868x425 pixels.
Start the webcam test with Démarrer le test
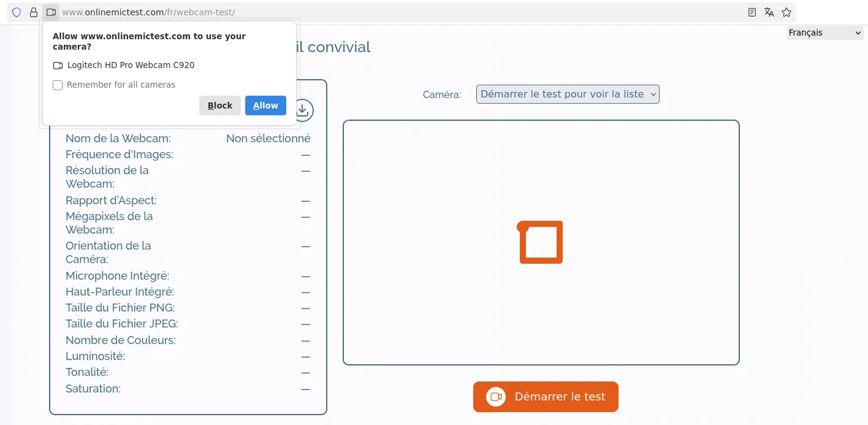[546, 397]
